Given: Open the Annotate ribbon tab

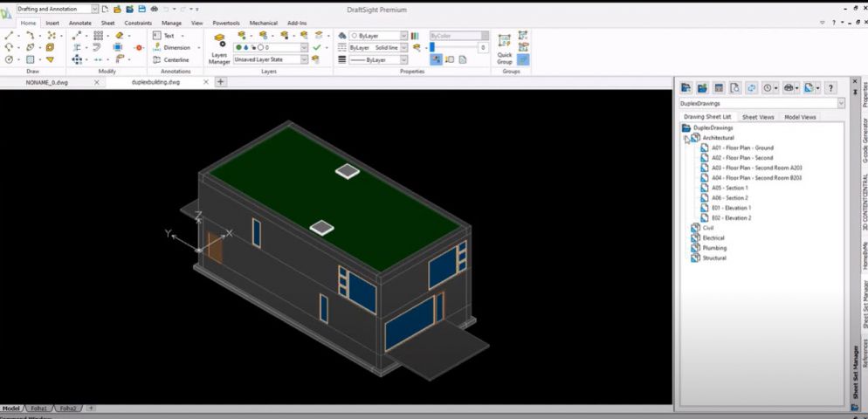Looking at the screenshot, I should tap(79, 23).
